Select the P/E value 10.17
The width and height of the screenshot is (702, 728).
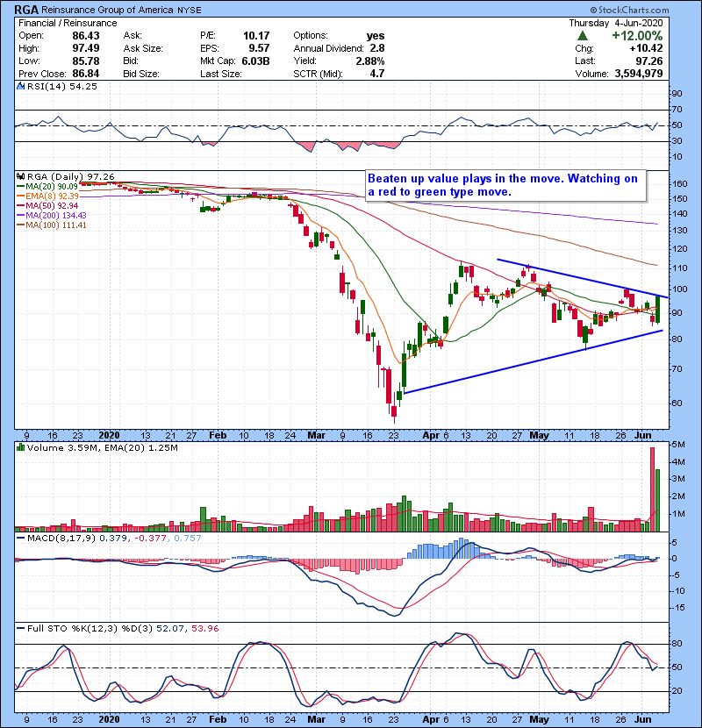pyautogui.click(x=256, y=36)
